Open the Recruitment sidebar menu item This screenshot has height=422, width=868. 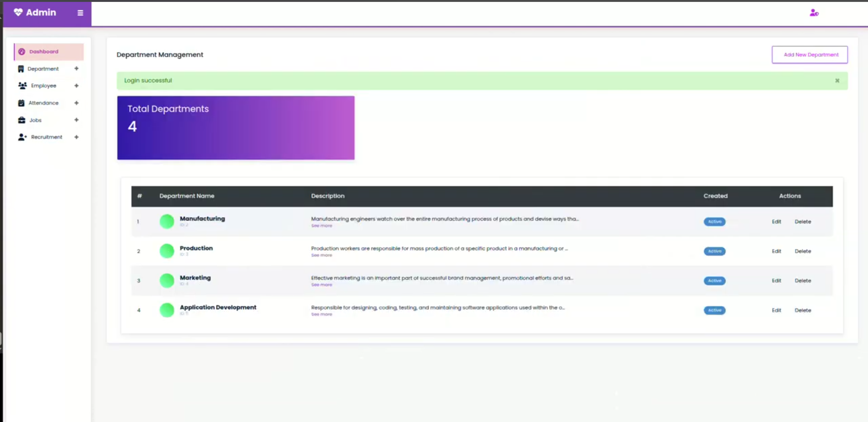pyautogui.click(x=49, y=137)
